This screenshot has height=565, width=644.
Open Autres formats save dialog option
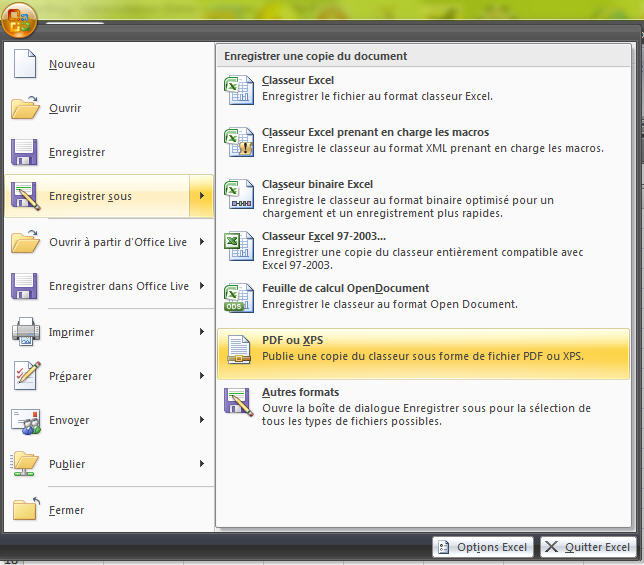(423, 406)
